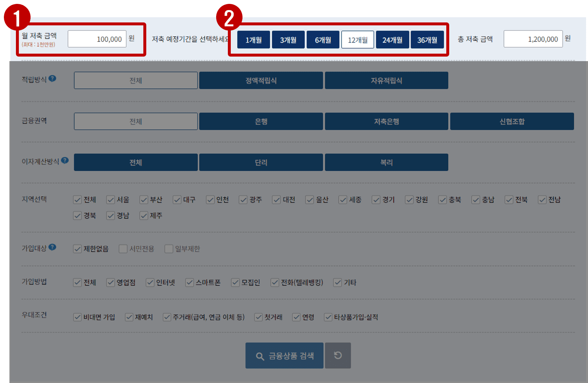Select the 3개월 savings period button
588x383 pixels.
[x=288, y=39]
